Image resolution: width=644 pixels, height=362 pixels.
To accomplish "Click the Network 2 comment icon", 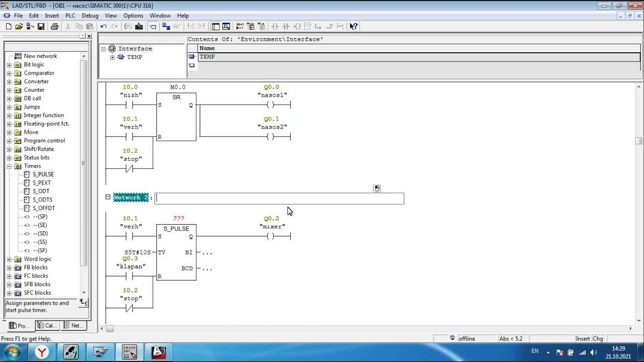I will [377, 189].
